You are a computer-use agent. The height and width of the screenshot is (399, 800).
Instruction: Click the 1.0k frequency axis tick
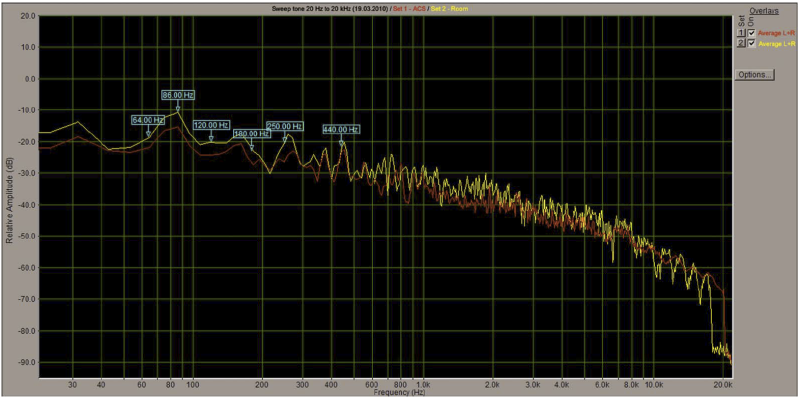pos(423,383)
